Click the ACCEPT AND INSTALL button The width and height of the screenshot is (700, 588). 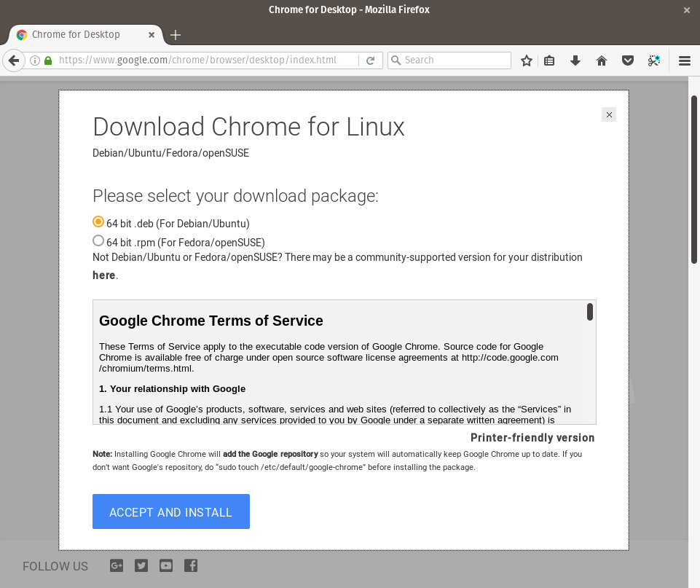171,511
